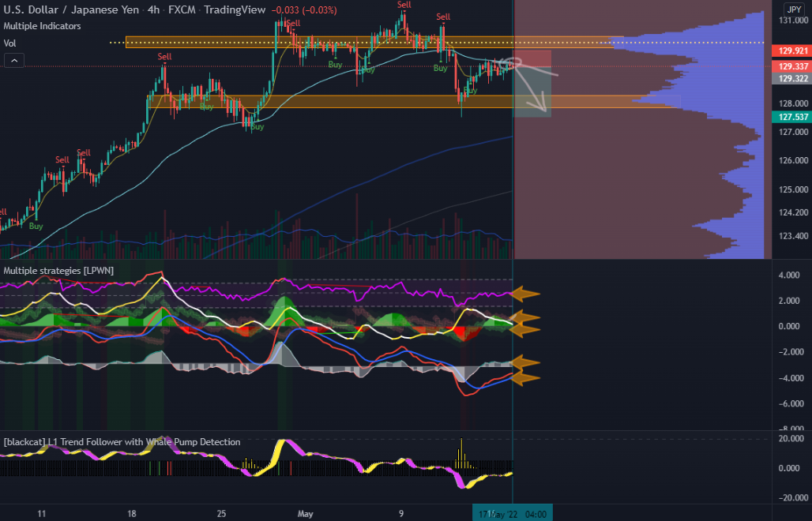Click the gray 129.322 price label
The height and width of the screenshot is (521, 812).
point(792,79)
